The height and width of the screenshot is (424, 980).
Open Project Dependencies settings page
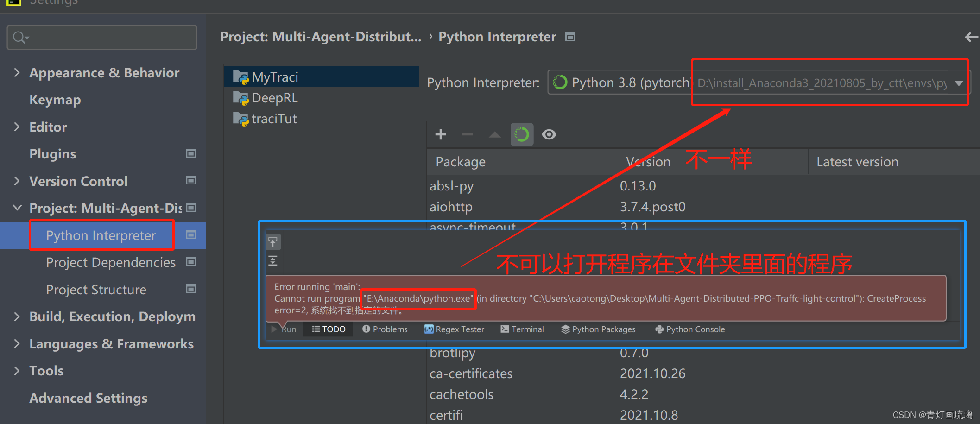pos(110,262)
